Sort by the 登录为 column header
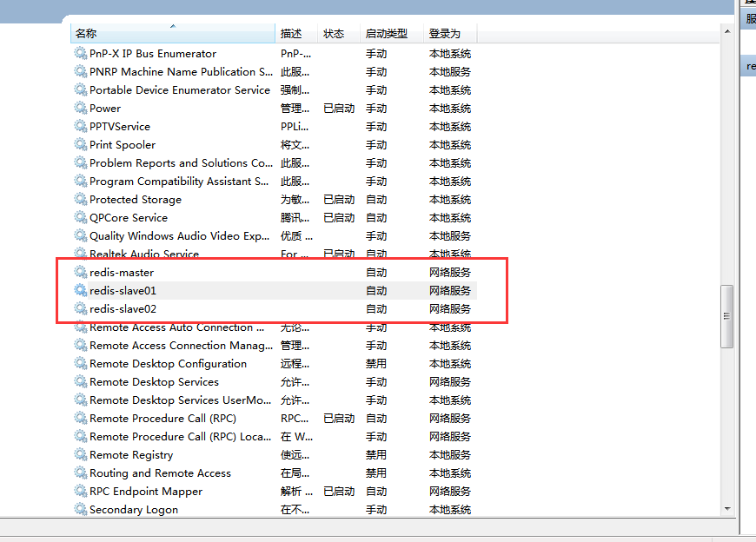 point(450,33)
